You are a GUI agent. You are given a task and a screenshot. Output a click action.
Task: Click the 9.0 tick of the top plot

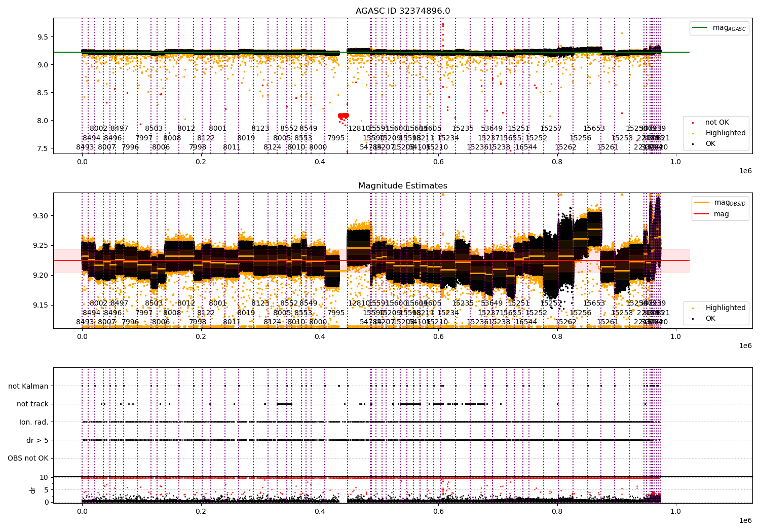click(x=43, y=65)
